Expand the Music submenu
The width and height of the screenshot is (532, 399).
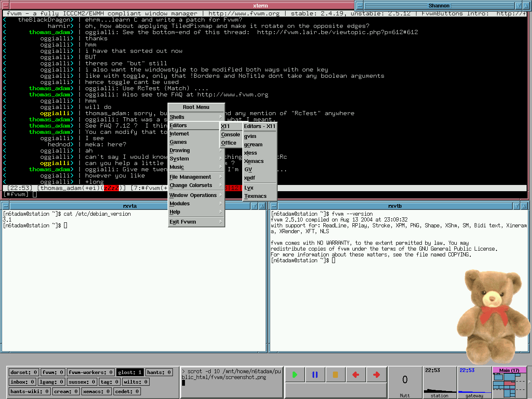pos(196,167)
